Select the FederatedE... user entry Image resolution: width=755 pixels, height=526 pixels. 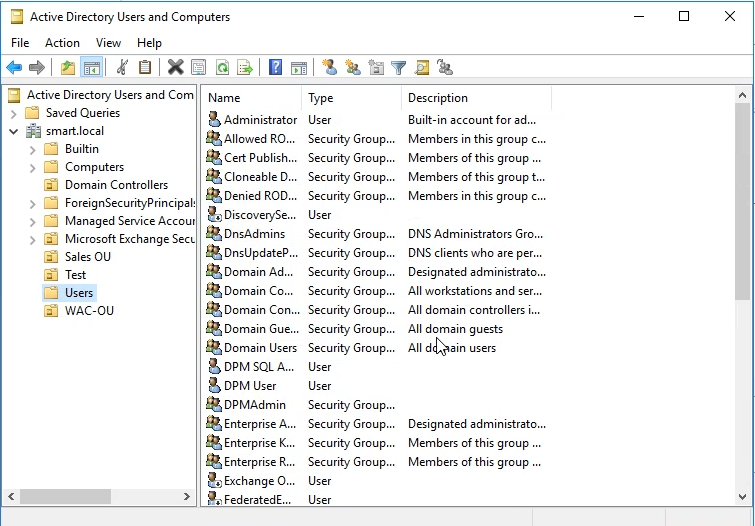[x=257, y=500]
